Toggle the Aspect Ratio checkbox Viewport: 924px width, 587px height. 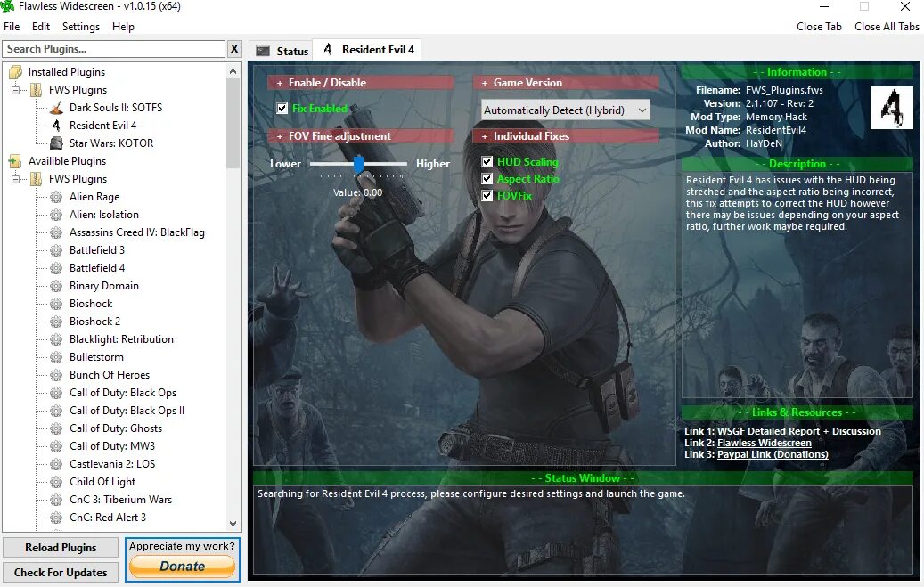(487, 178)
